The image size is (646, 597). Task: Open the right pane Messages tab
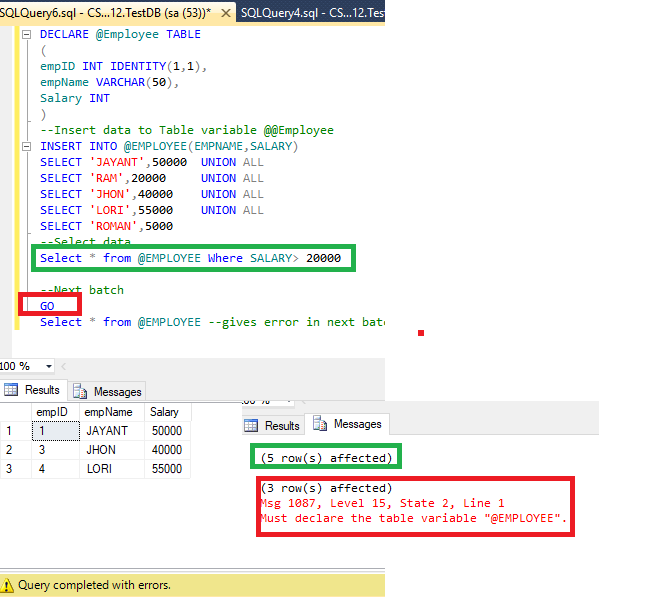click(347, 424)
